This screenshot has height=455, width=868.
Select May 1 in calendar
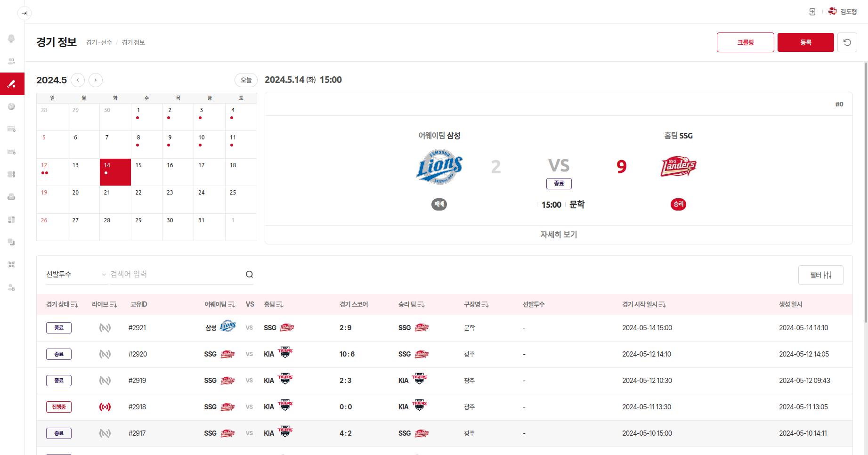click(146, 117)
